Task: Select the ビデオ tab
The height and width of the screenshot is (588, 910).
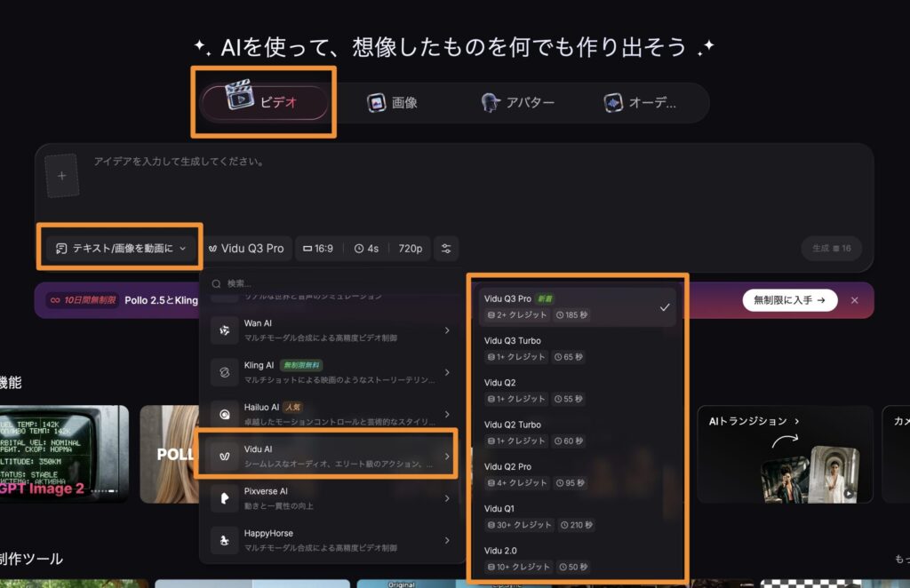Action: tap(265, 103)
